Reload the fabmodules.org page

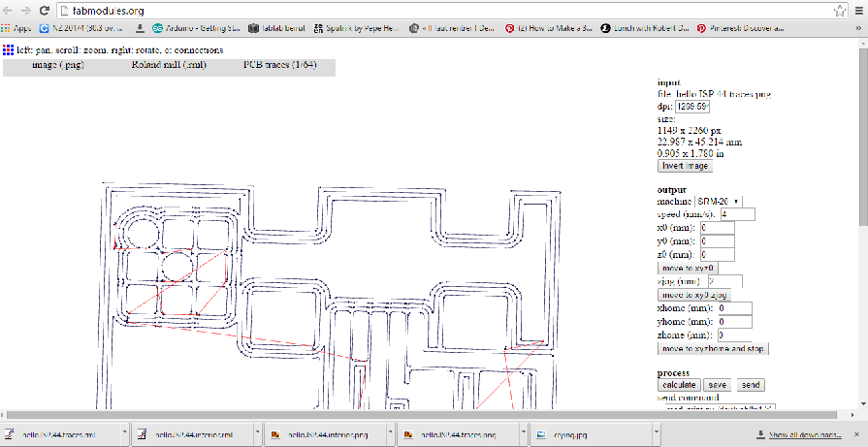45,11
